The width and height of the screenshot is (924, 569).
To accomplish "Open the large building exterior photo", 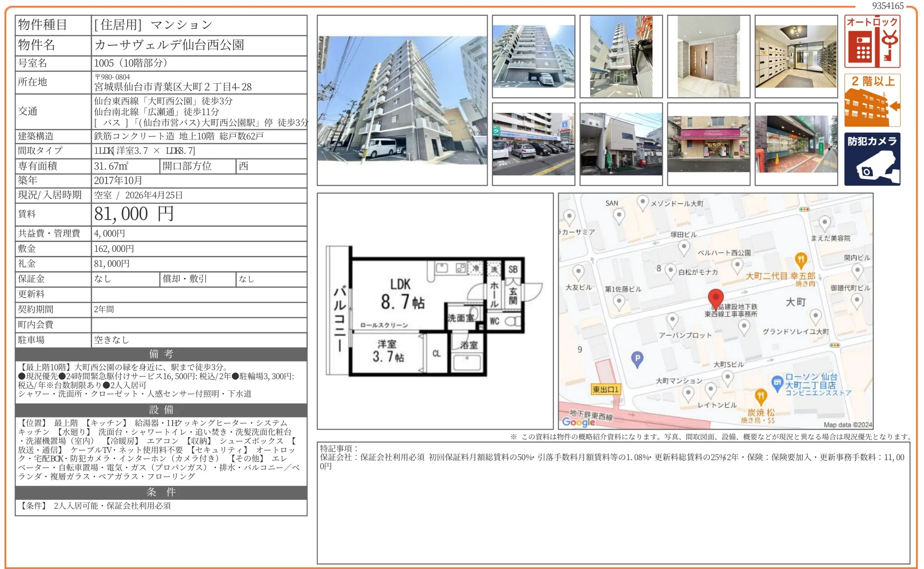I will pos(402,100).
